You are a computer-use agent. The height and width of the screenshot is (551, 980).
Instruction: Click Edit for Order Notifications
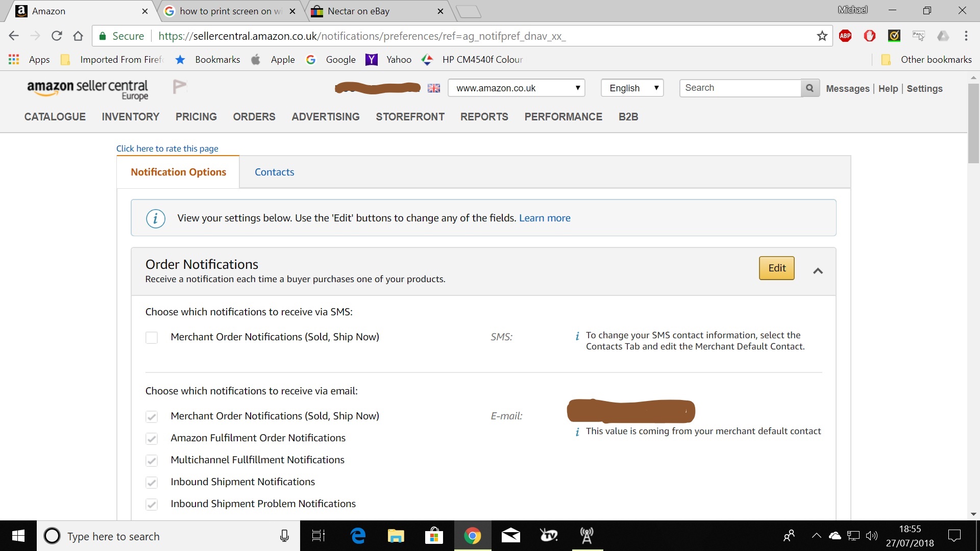tap(777, 268)
